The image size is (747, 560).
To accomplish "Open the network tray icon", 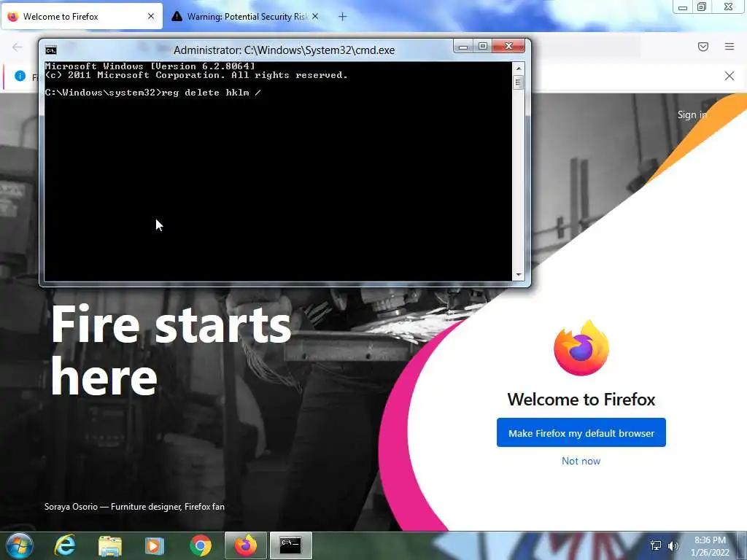I will pyautogui.click(x=656, y=545).
